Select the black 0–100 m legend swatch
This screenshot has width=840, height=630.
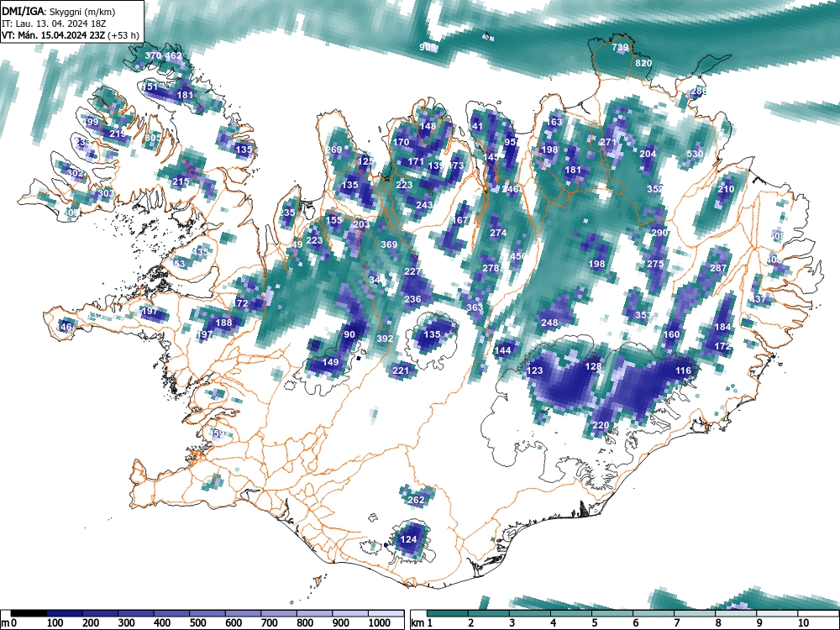[29, 613]
